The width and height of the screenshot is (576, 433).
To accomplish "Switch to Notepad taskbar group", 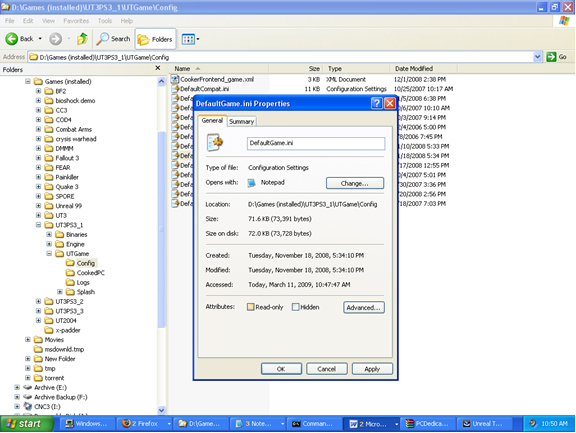I will point(258,423).
